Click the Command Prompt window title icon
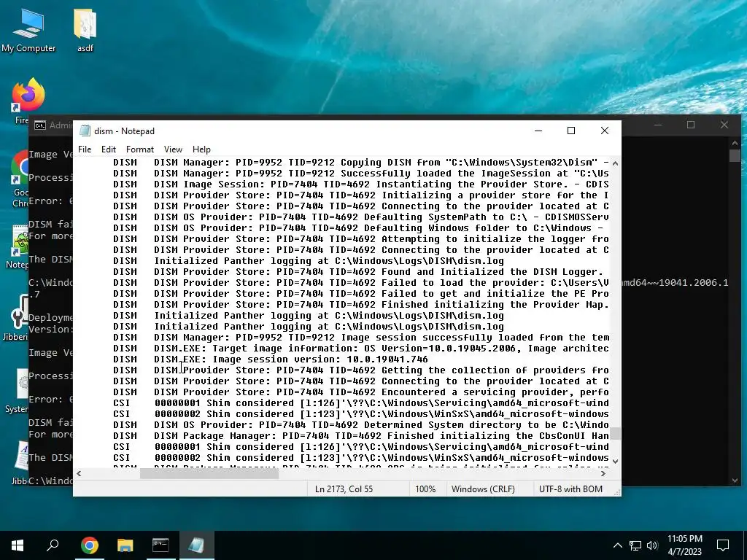 point(40,125)
